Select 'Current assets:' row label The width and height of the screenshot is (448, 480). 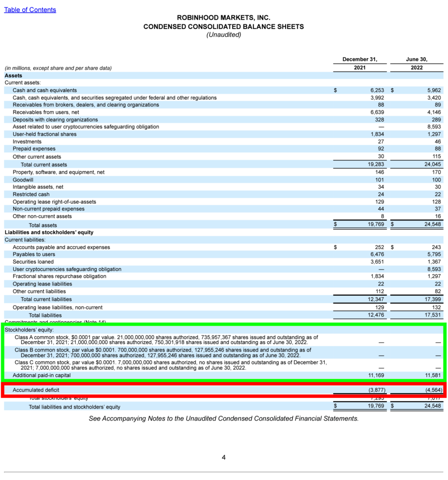[x=23, y=82]
